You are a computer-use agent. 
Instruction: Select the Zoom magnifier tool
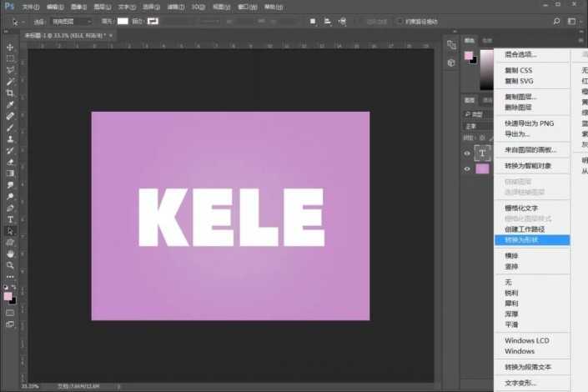pos(10,265)
